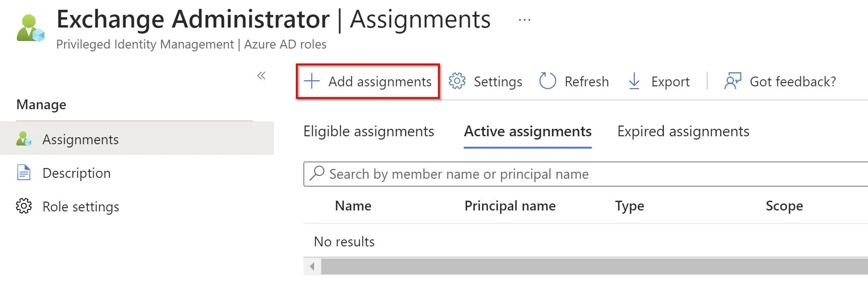Click the Privileged Identity Management subtitle
Viewport: 868px width, 308px height.
point(191,44)
